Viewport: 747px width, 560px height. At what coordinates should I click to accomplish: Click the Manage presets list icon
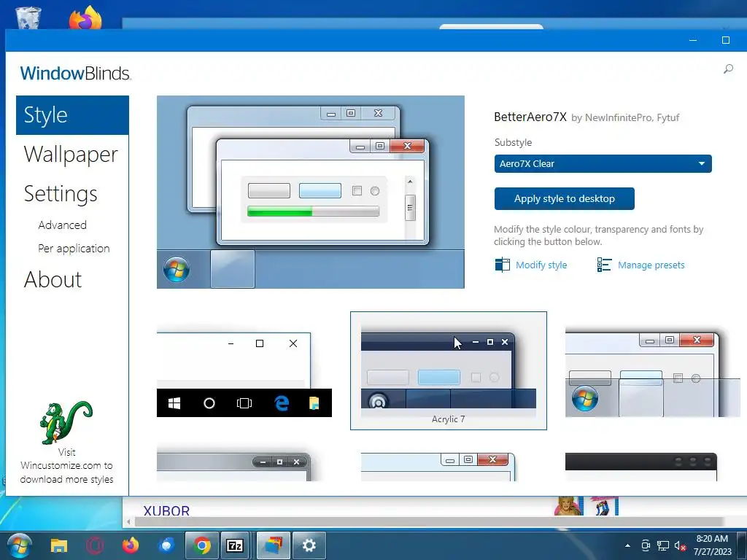pos(604,265)
